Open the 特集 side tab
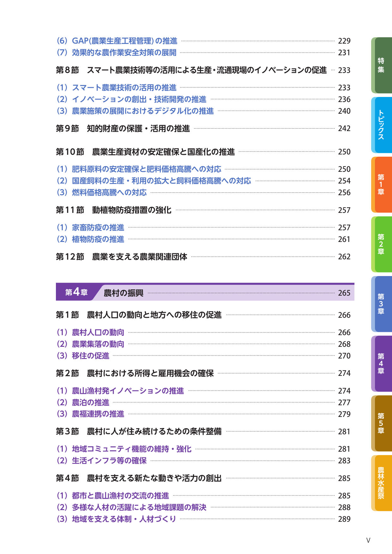Image resolution: width=392 pixels, height=554 pixels. click(x=382, y=65)
